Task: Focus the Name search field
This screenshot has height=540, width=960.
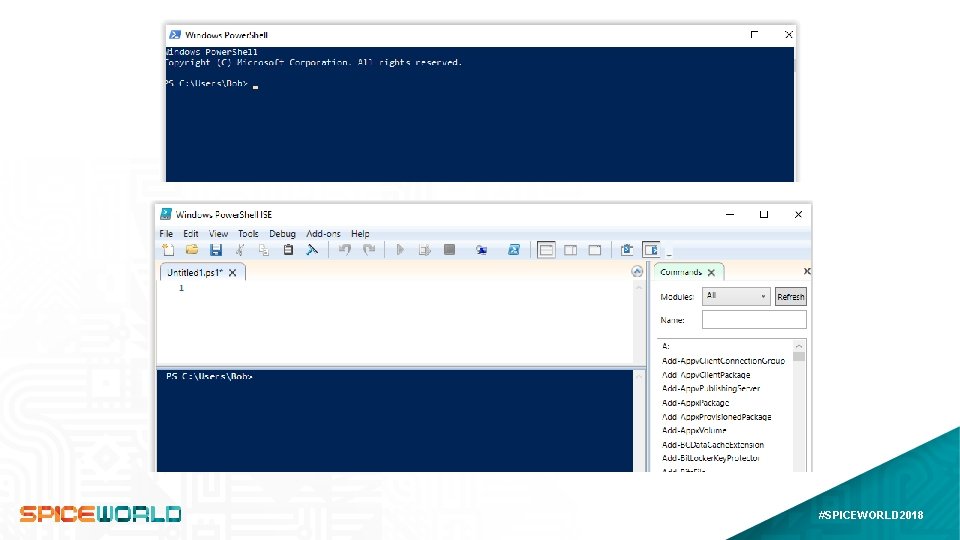Action: click(x=754, y=320)
